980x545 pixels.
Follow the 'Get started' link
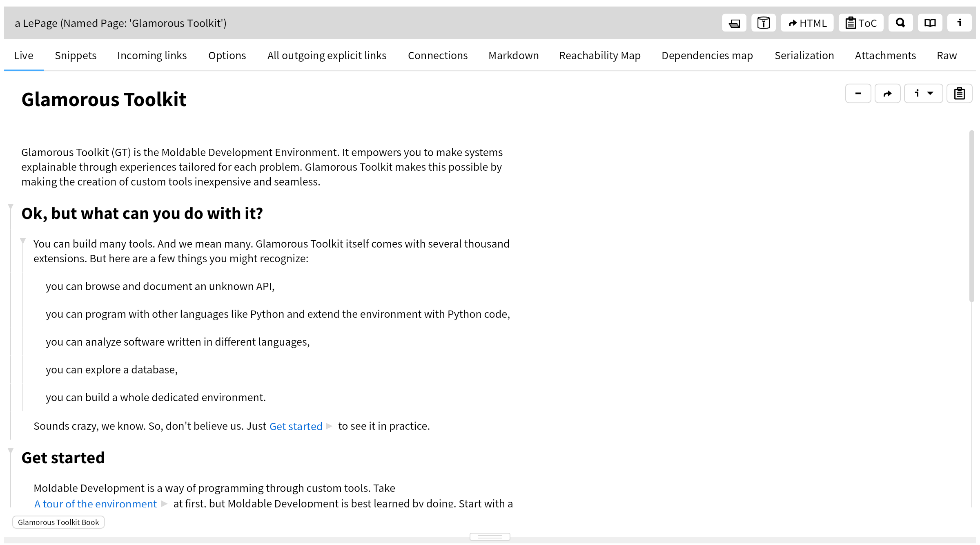pyautogui.click(x=296, y=426)
